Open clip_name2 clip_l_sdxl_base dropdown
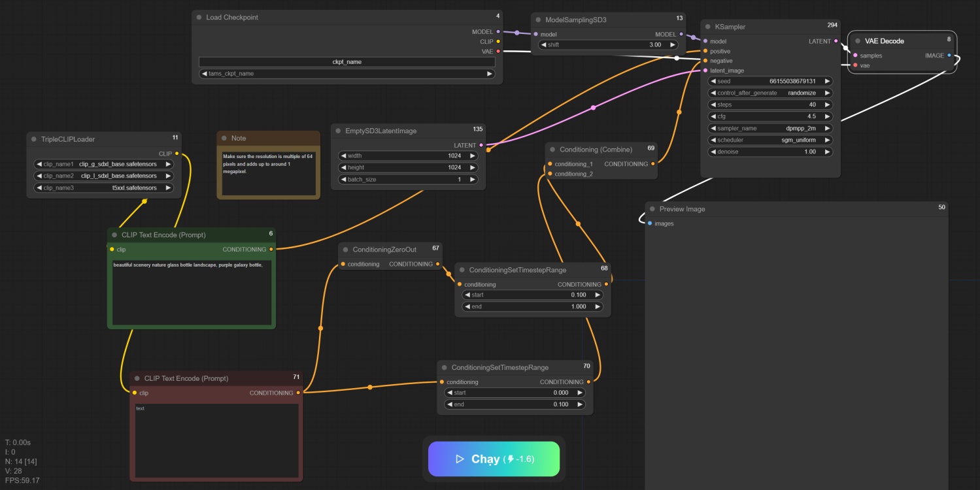This screenshot has width=980, height=490. [104, 176]
